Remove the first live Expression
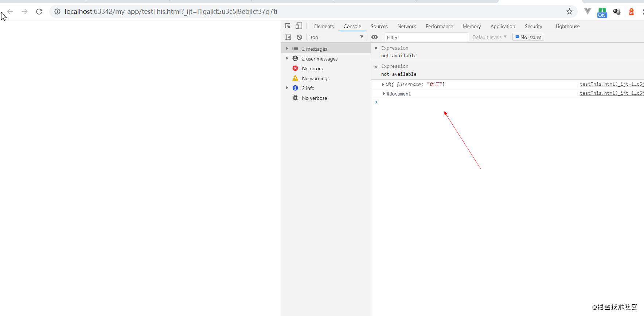Image resolution: width=644 pixels, height=316 pixels. point(376,48)
